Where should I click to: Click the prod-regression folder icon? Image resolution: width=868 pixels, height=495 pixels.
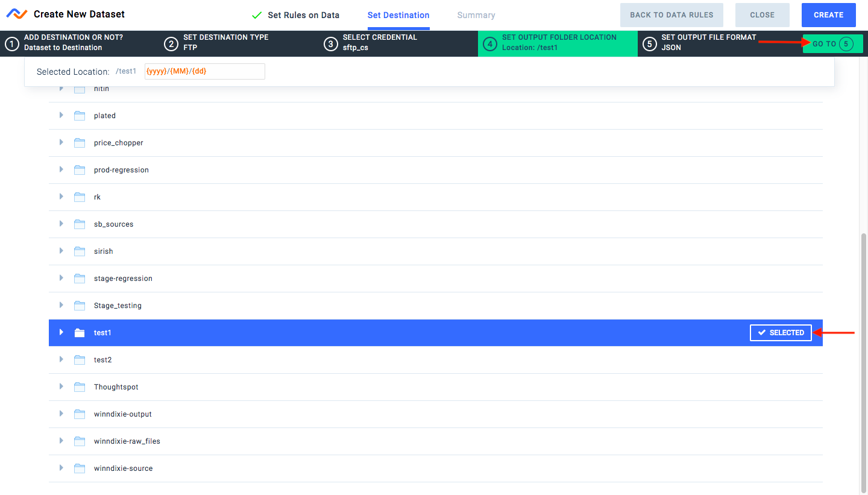pos(80,170)
